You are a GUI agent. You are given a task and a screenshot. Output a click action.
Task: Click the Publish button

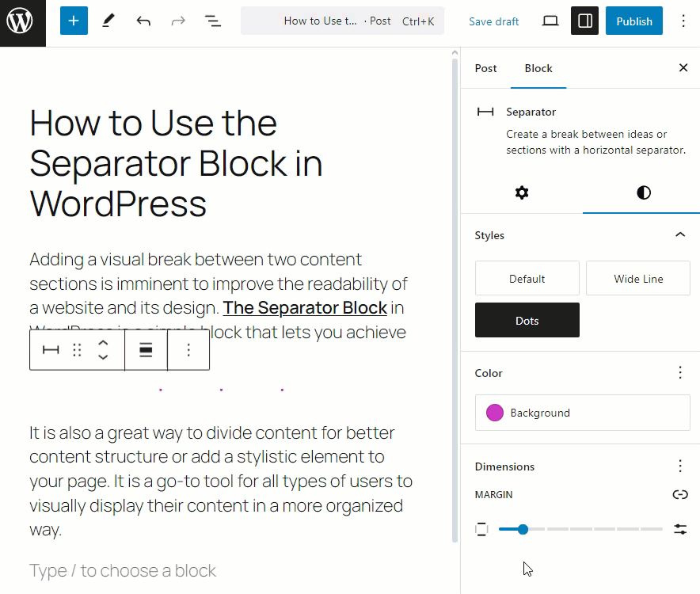[x=634, y=21]
